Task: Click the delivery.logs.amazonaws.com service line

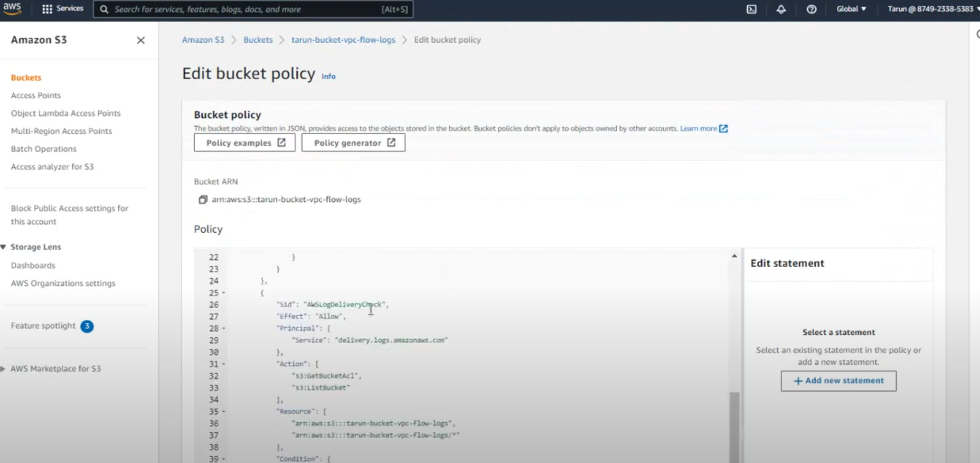Action: pyautogui.click(x=370, y=341)
